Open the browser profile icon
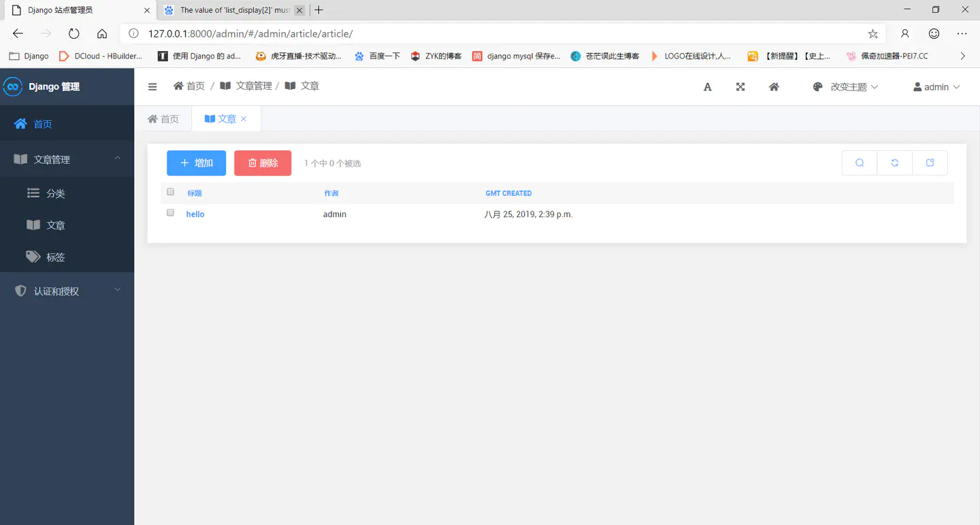The width and height of the screenshot is (980, 525). [905, 33]
